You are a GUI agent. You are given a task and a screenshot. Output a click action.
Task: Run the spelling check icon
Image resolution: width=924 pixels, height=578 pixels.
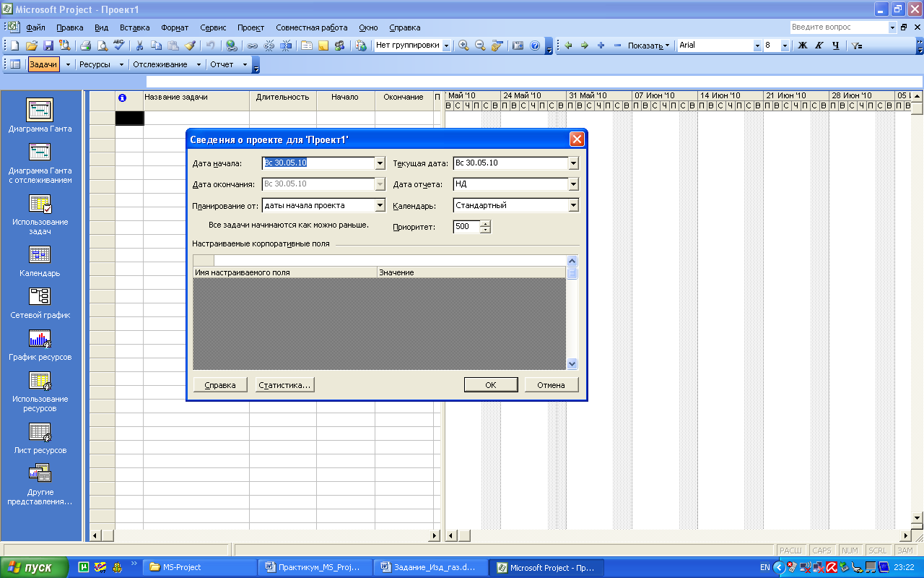118,45
